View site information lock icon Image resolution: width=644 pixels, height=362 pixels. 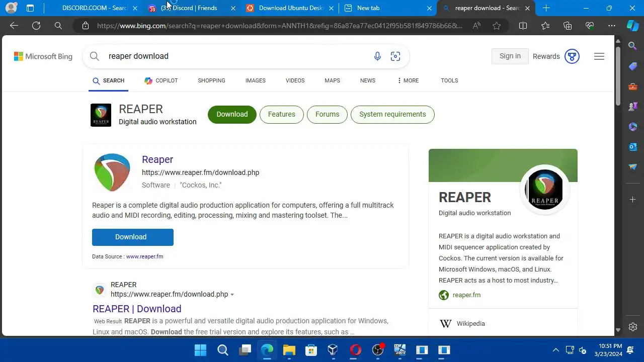tap(86, 26)
